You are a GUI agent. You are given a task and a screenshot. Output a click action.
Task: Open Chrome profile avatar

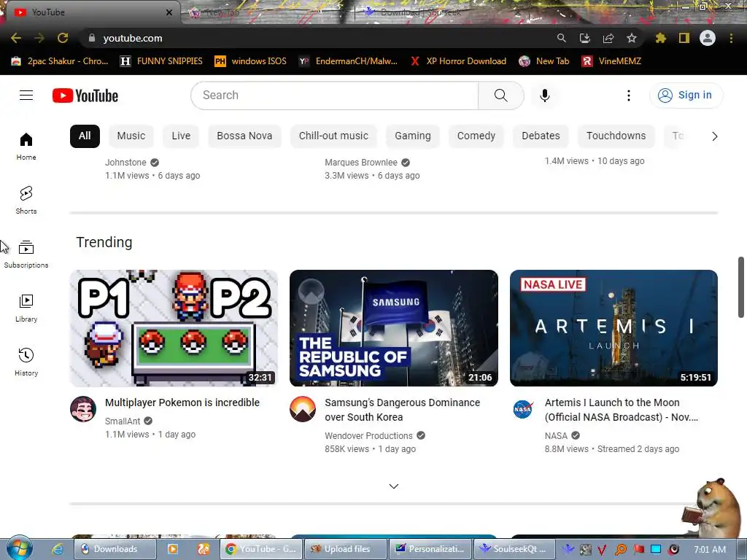(708, 38)
